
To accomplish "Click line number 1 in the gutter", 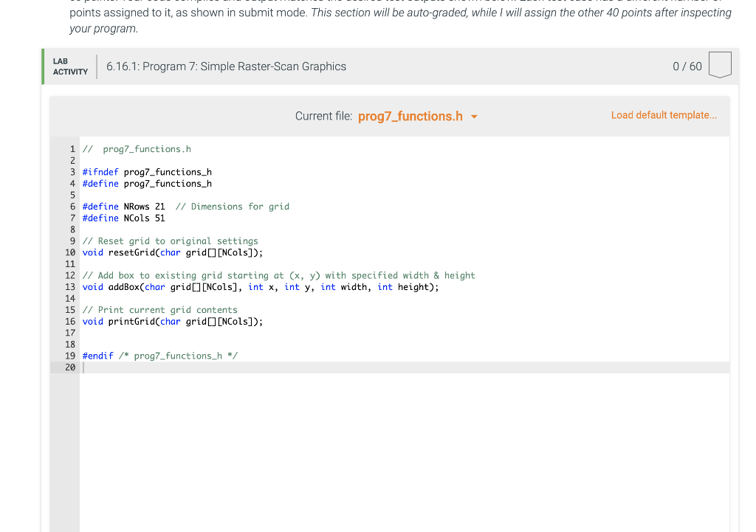I will pyautogui.click(x=72, y=149).
